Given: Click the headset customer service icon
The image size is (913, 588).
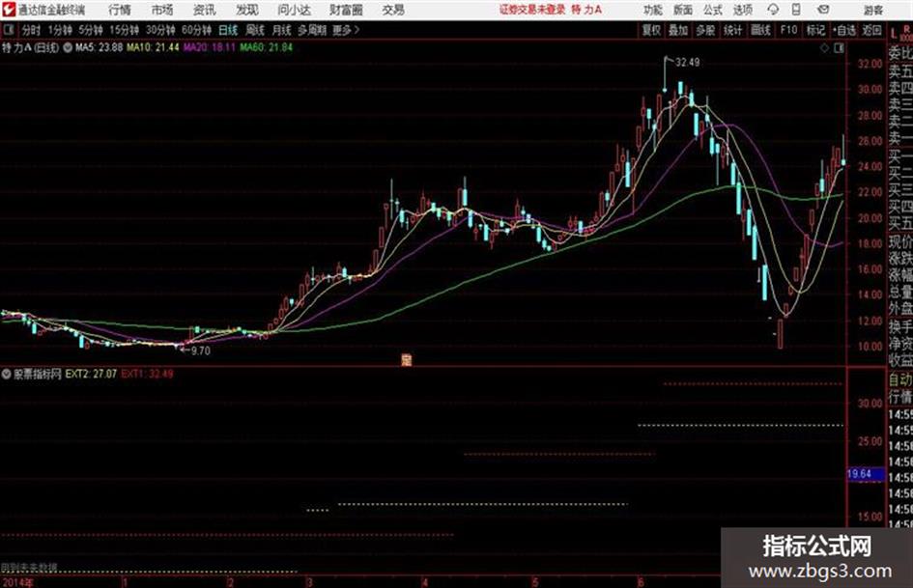Looking at the screenshot, I should click(773, 10).
